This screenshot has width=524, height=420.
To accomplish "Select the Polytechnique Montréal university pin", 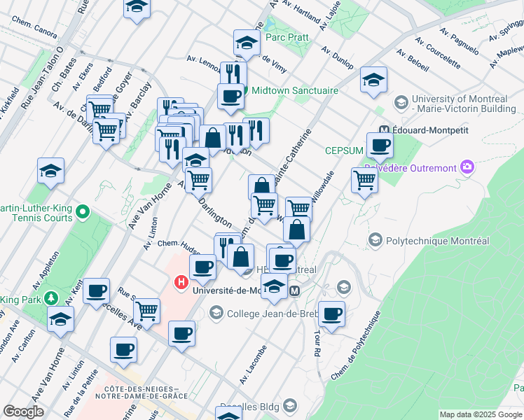I will pyautogui.click(x=375, y=240).
